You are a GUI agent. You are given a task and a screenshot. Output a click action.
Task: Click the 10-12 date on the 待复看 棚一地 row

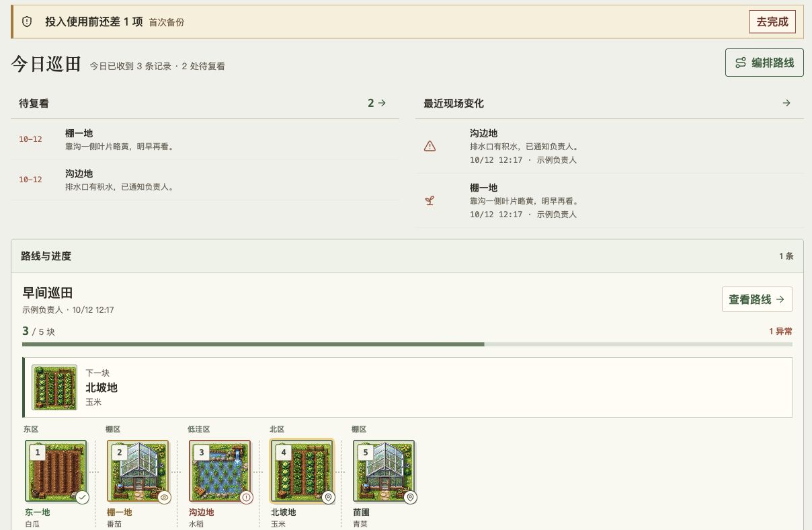(x=30, y=139)
